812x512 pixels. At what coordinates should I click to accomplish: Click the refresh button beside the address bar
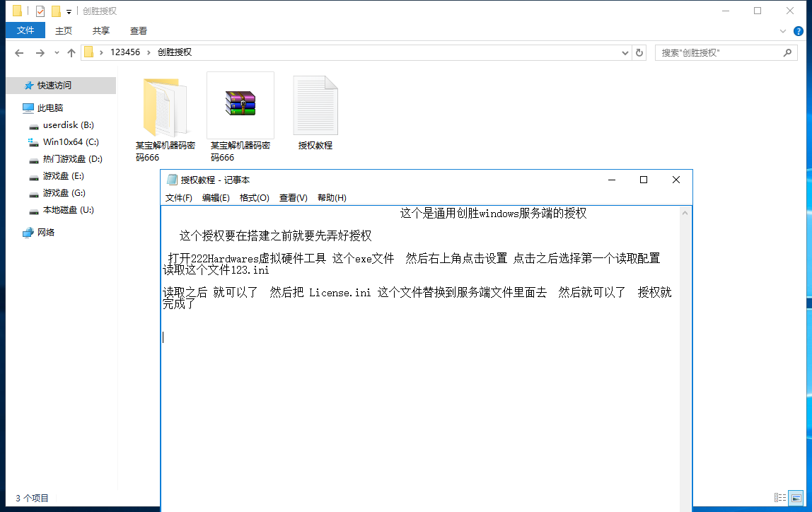[639, 52]
